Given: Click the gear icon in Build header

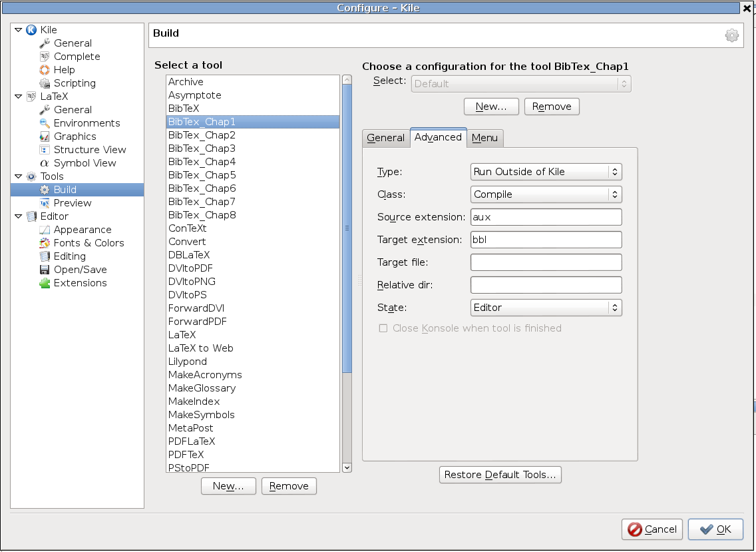Looking at the screenshot, I should [x=731, y=35].
